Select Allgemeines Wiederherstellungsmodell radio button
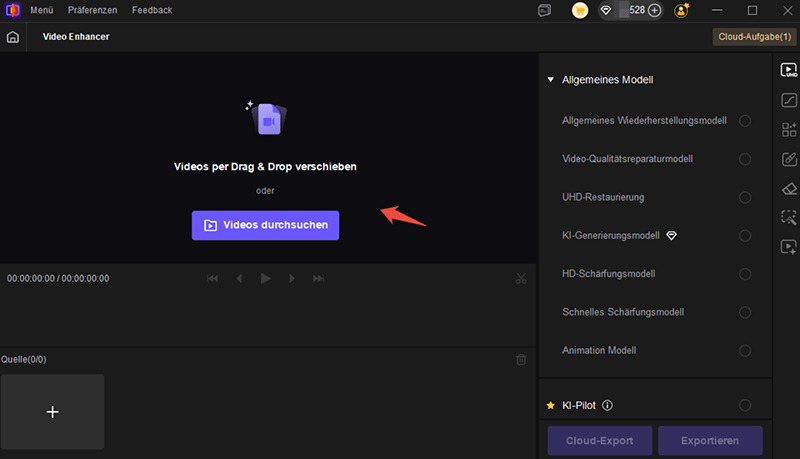The image size is (800, 459). [745, 121]
